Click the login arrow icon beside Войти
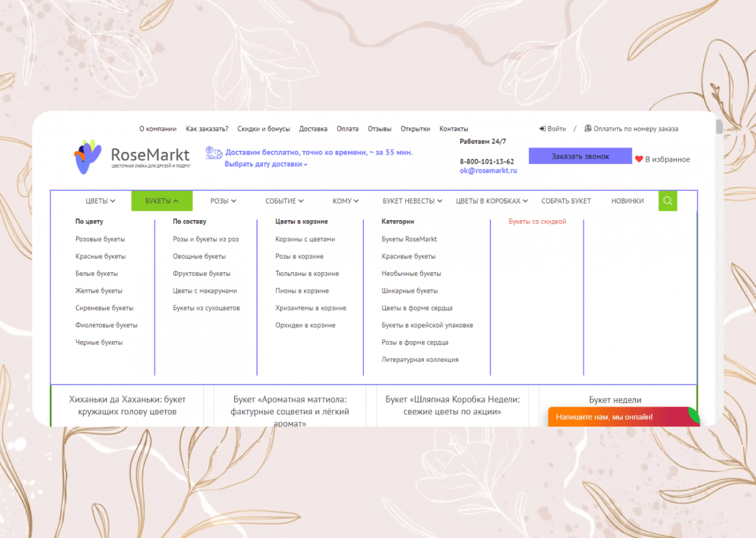The width and height of the screenshot is (756, 538). (x=542, y=129)
